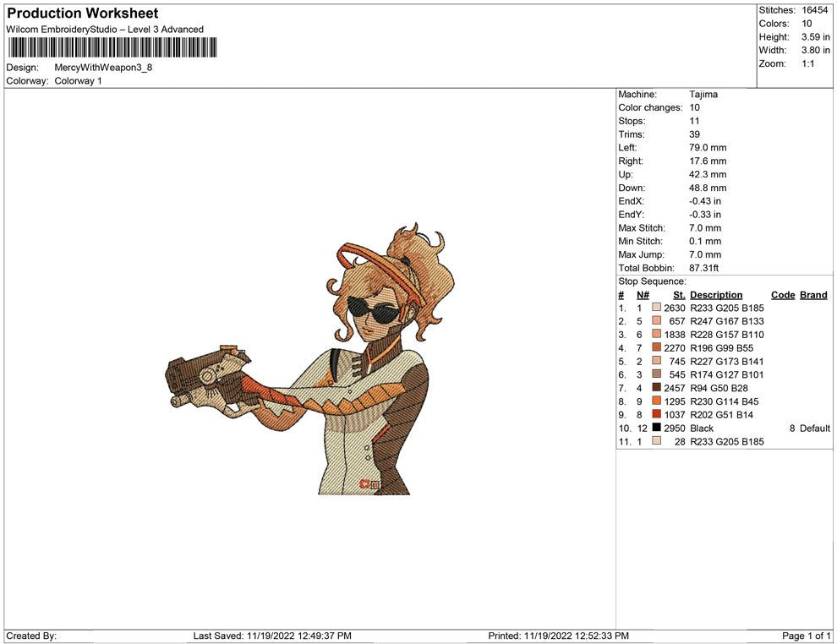The image size is (837, 644).
Task: Click the Left value 79.0 mm
Action: click(708, 148)
